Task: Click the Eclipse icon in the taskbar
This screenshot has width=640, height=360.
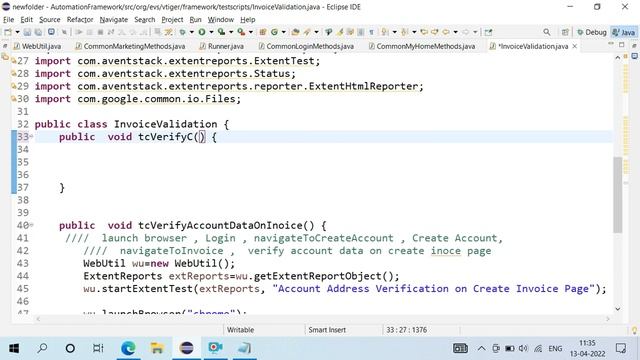Action: [187, 348]
